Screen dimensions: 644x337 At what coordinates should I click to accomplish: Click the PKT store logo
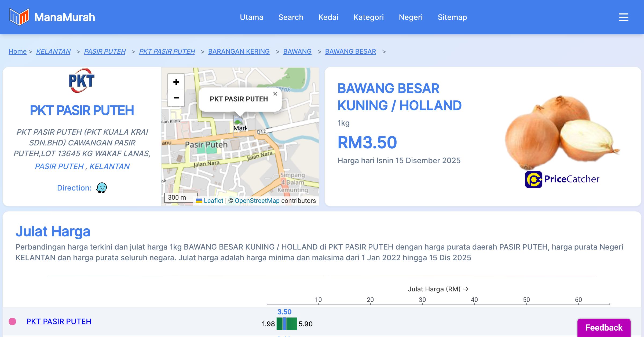click(x=82, y=80)
